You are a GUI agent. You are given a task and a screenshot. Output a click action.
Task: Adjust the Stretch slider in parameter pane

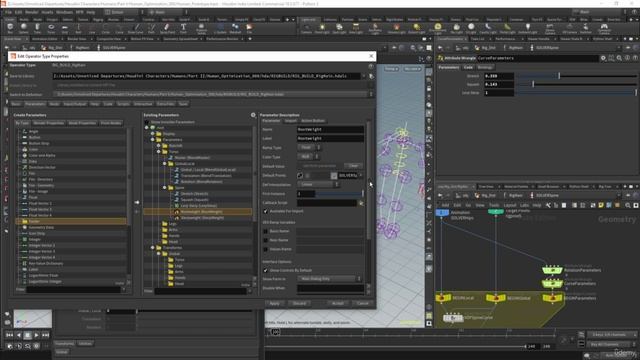(x=576, y=76)
